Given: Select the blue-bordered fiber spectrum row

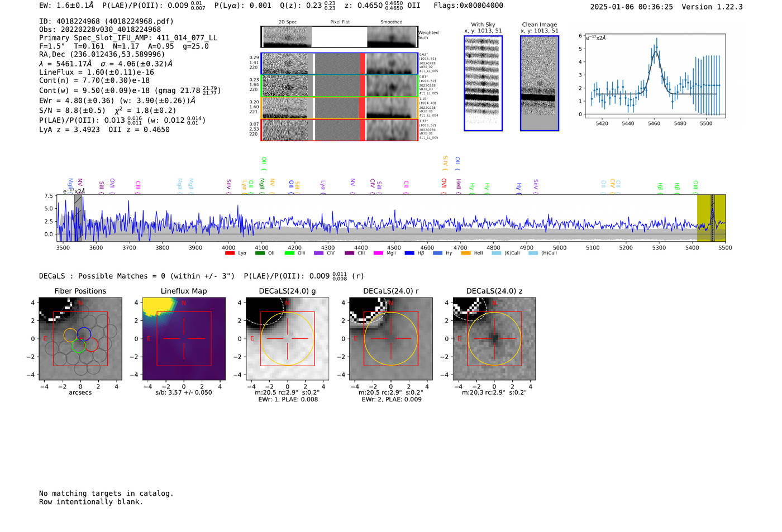Looking at the screenshot, I should pos(339,64).
